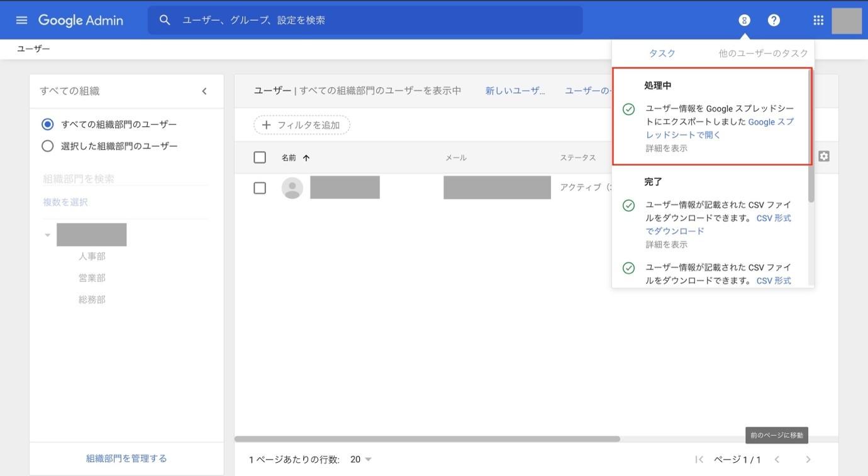Check the select-all checkbox in the list header
Image resolution: width=868 pixels, height=476 pixels.
[260, 156]
